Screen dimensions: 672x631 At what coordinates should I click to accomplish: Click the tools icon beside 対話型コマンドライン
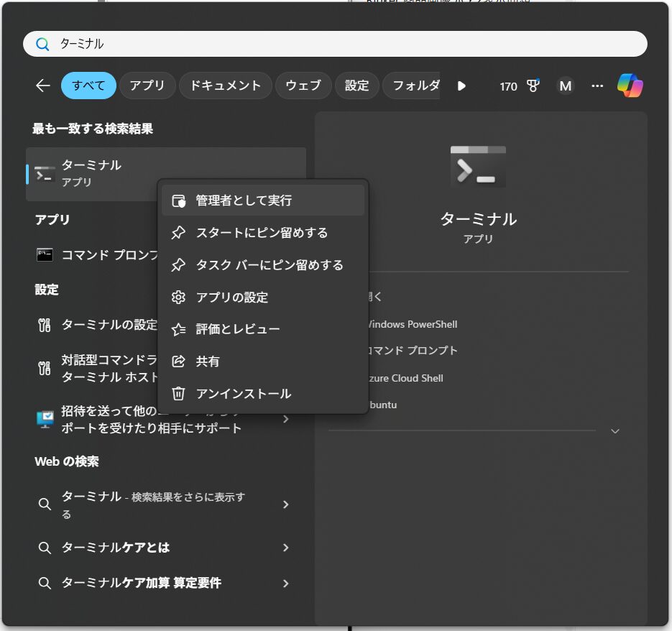point(45,368)
